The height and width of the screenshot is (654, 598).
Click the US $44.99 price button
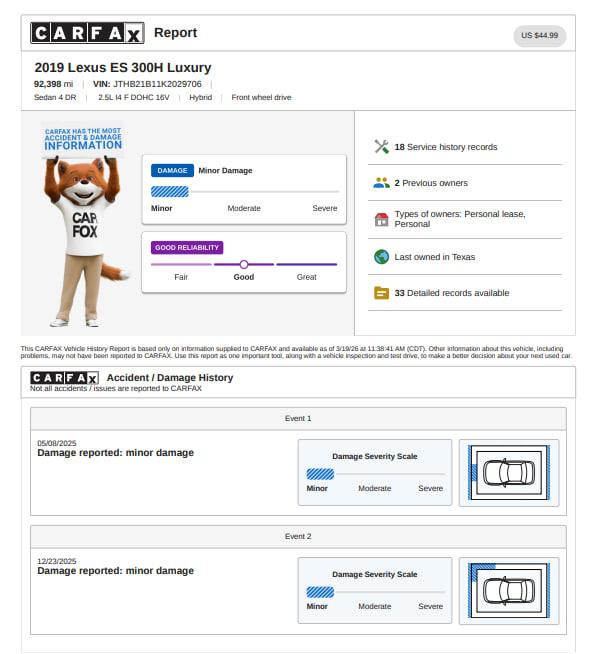pyautogui.click(x=539, y=35)
